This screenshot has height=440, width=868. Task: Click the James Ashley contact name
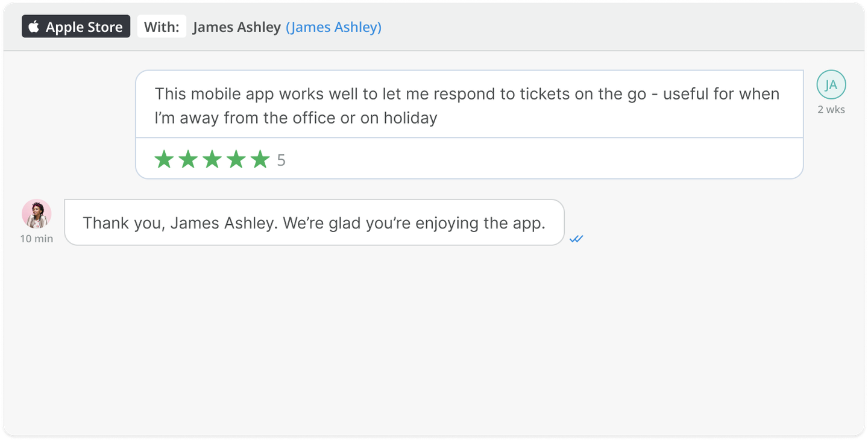pos(237,27)
